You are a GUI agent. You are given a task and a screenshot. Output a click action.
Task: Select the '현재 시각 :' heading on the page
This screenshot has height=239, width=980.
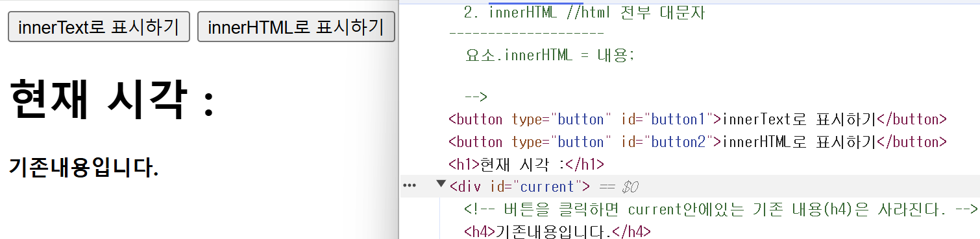(112, 99)
